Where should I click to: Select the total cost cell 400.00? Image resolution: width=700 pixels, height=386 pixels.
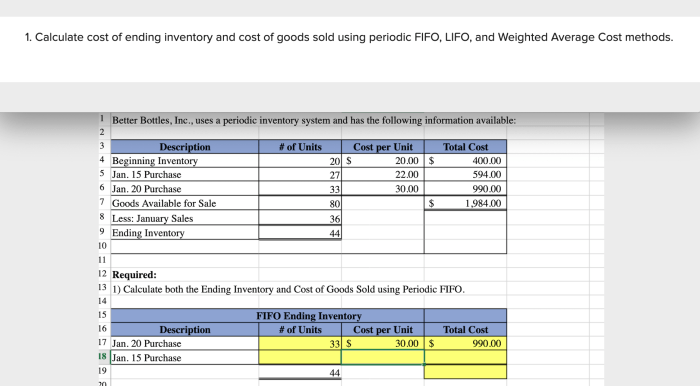[465, 161]
